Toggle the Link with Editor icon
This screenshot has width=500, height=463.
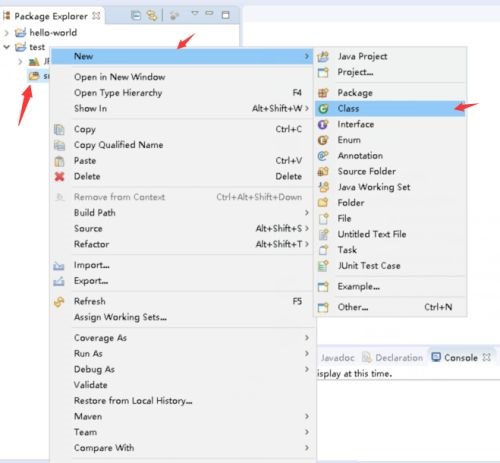point(152,15)
